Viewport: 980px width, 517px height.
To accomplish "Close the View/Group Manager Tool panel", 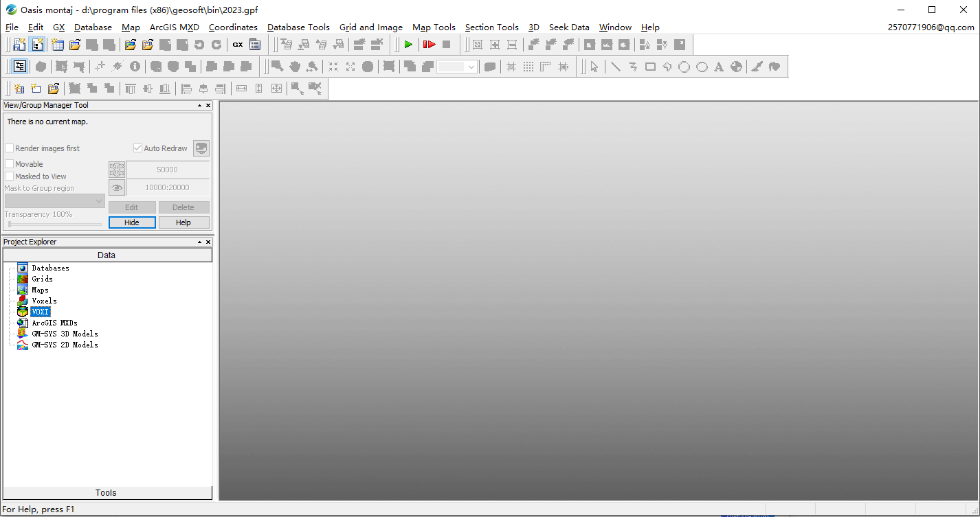I will point(208,106).
